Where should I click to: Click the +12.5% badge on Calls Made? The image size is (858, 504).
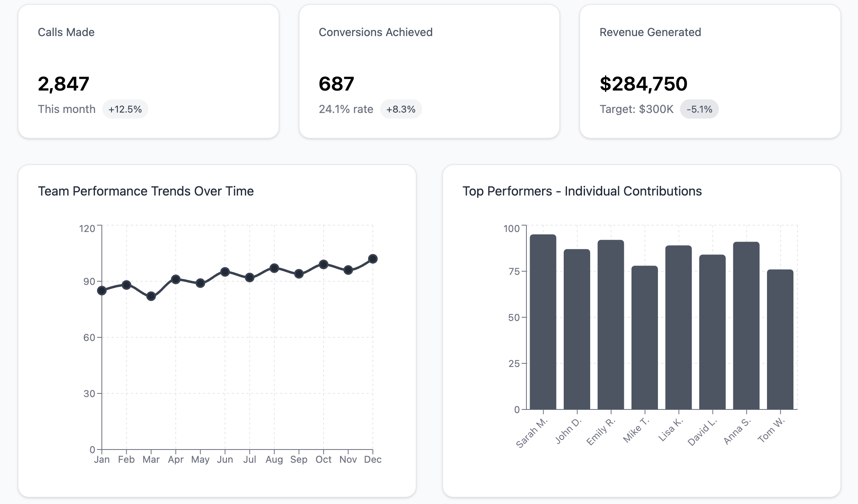[x=125, y=109]
